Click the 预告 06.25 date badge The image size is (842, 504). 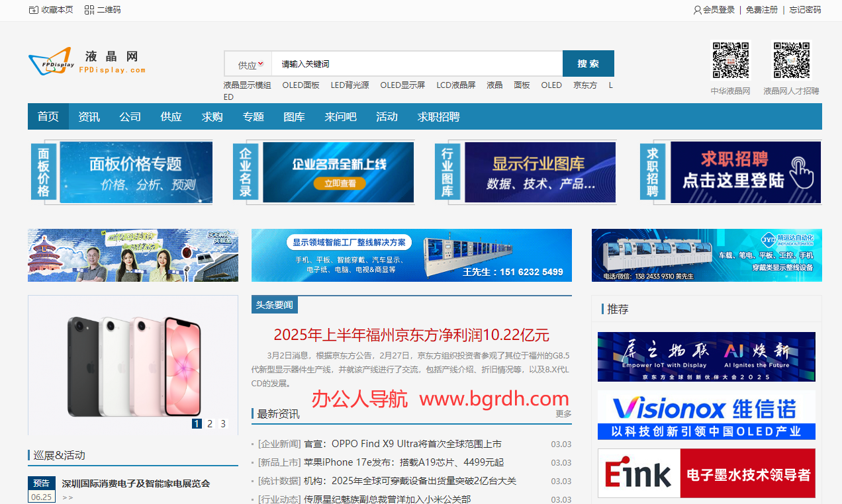tap(41, 490)
